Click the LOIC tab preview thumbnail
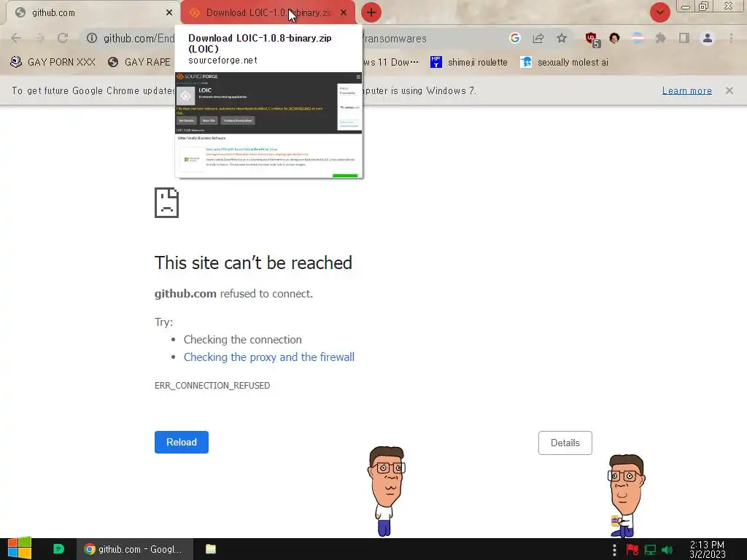The height and width of the screenshot is (560, 747). (268, 125)
